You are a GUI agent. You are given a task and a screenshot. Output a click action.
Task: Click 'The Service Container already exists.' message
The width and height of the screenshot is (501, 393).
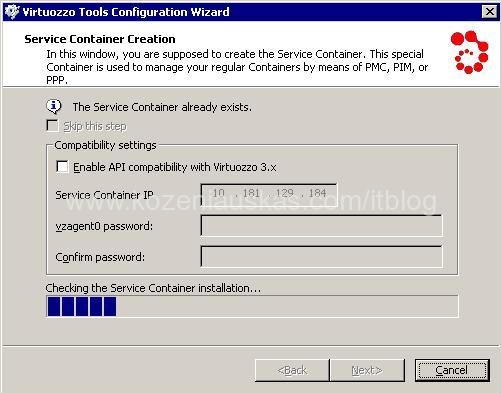pyautogui.click(x=162, y=107)
